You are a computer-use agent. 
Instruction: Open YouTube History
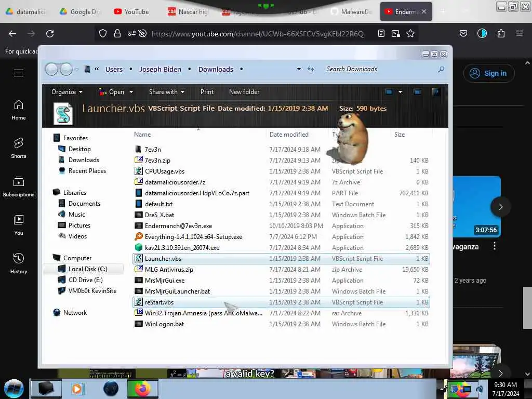19,263
